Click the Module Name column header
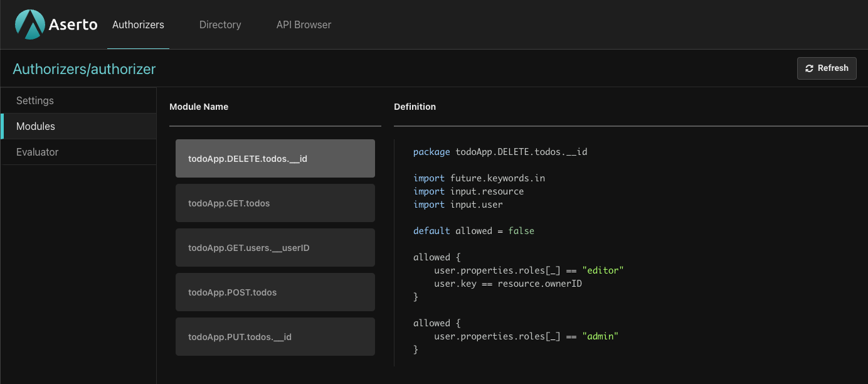 [199, 107]
